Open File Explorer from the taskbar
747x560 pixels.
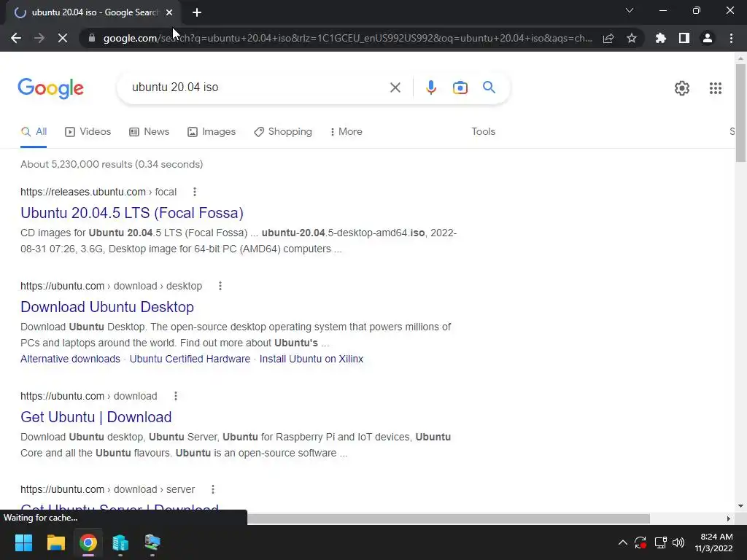55,542
